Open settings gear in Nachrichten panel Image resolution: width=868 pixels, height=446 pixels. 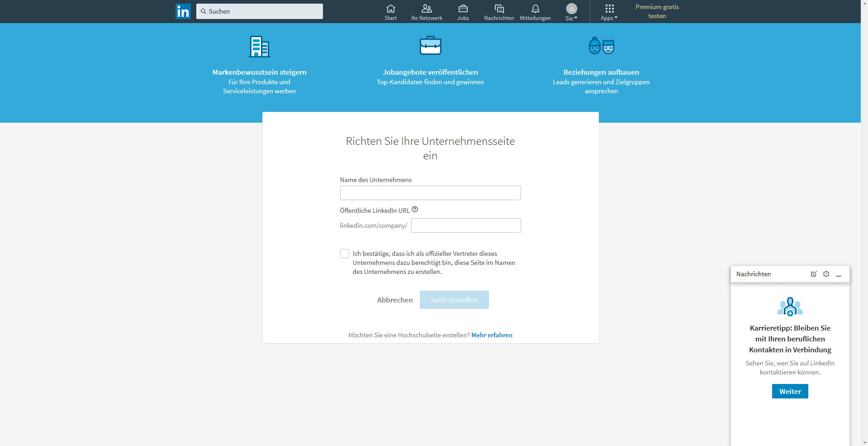826,274
